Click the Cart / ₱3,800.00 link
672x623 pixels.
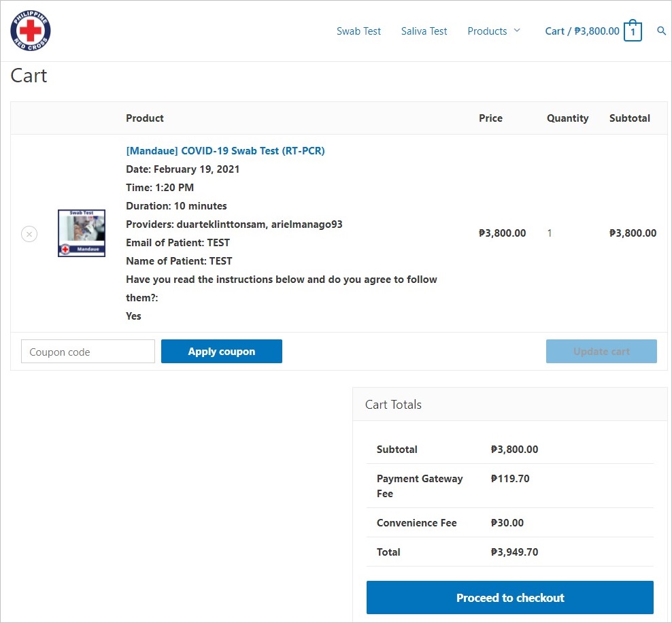coord(582,31)
